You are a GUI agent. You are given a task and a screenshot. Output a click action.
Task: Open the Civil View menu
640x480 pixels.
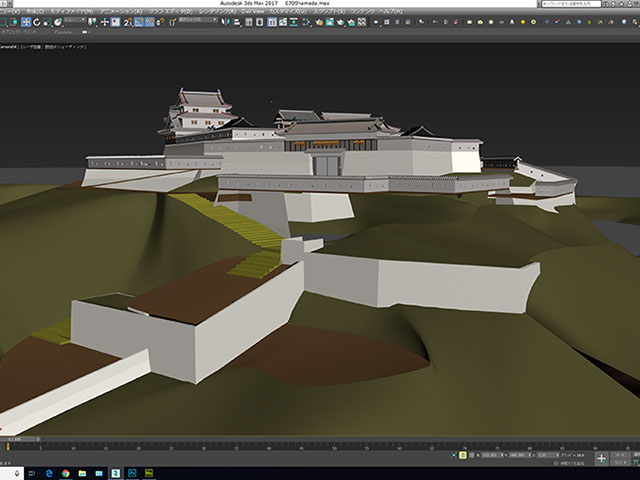pyautogui.click(x=254, y=11)
